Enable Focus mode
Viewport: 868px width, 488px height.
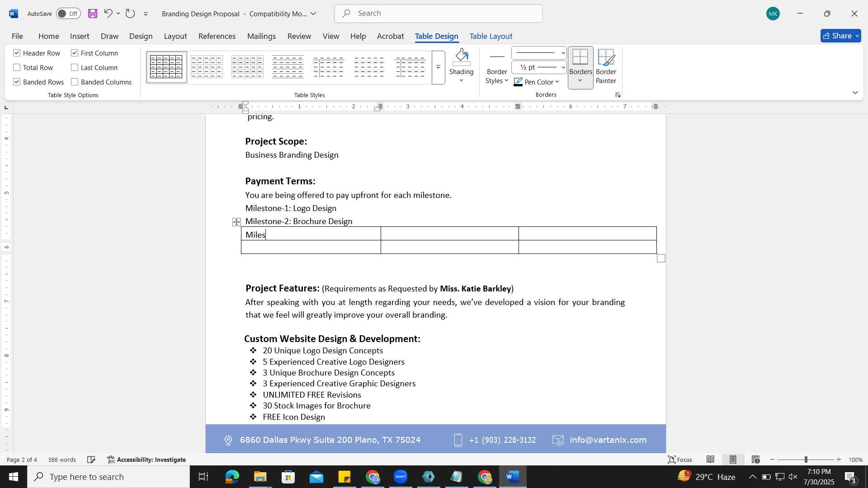point(680,460)
